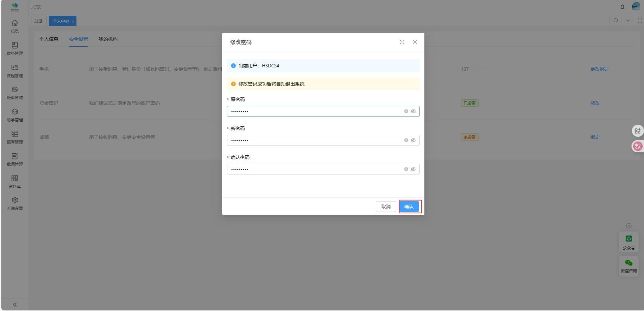The height and width of the screenshot is (311, 644).
Task: Open 资料库 sidebar icon
Action: (15, 182)
